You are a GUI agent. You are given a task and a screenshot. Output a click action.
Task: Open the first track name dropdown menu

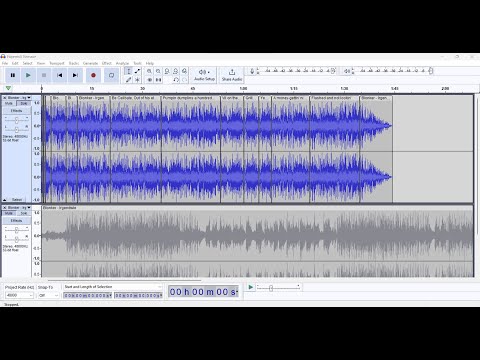point(19,98)
